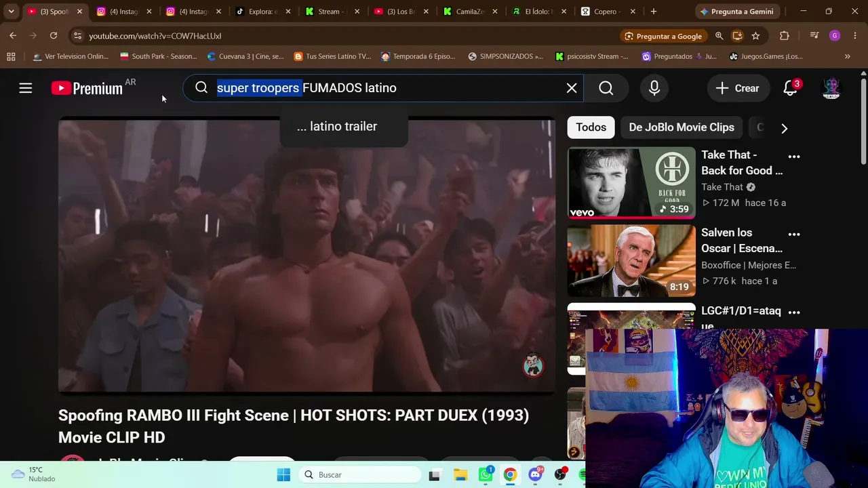Bookmark this page with the star
Image resolution: width=868 pixels, height=488 pixels.
pyautogui.click(x=755, y=36)
